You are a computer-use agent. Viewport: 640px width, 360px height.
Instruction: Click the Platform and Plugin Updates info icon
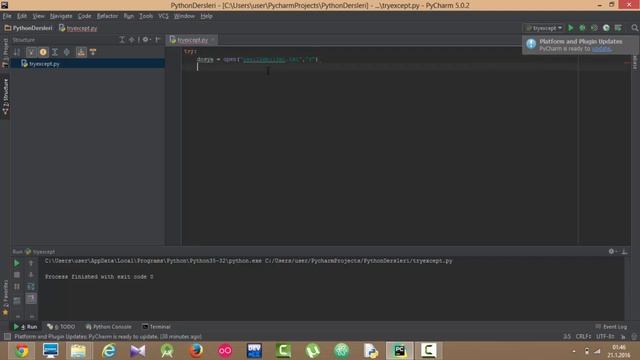[x=531, y=44]
